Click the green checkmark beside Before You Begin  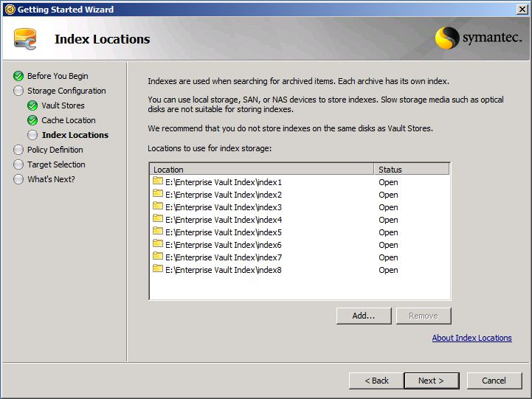tap(18, 76)
